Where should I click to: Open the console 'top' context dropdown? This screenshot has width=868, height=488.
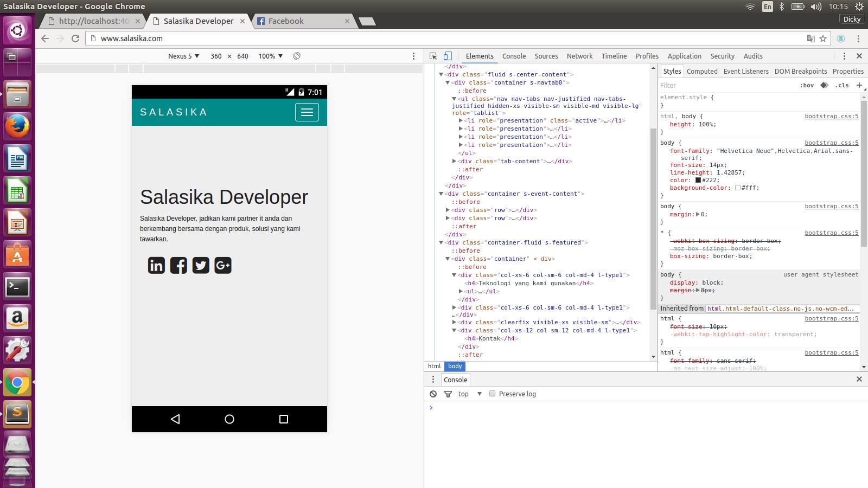(x=470, y=394)
